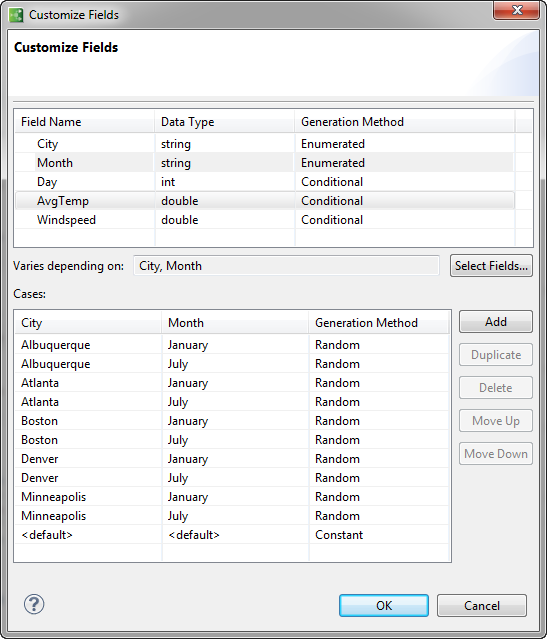547x639 pixels.
Task: Select the <default> Constant case row
Action: 232,535
